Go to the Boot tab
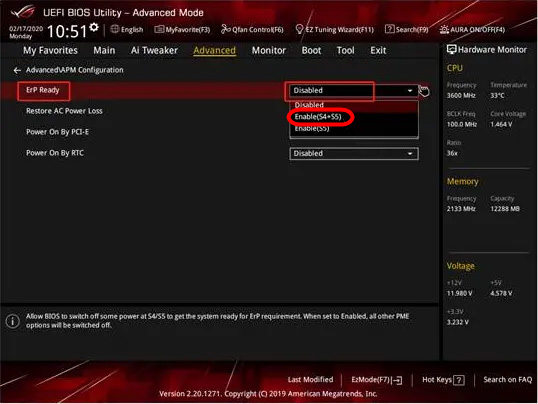This screenshot has width=538, height=404. 311,50
